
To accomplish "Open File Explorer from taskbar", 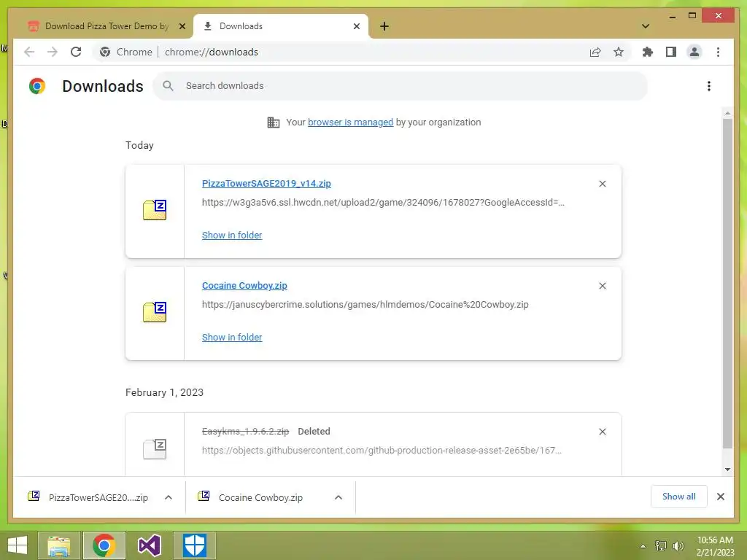I will (x=59, y=545).
